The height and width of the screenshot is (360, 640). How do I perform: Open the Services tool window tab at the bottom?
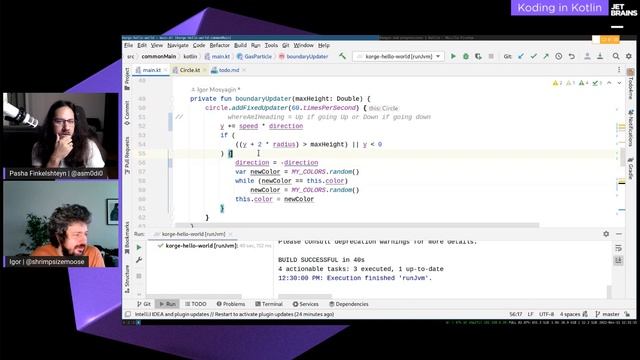[x=306, y=304]
